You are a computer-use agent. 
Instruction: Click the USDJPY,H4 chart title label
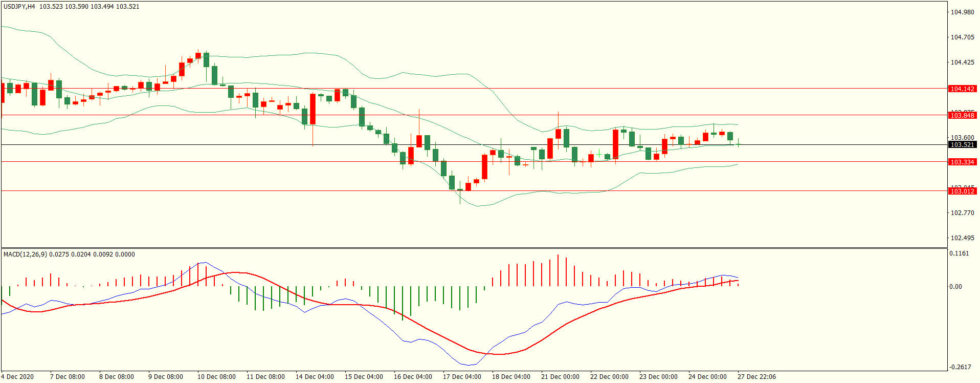[x=19, y=7]
